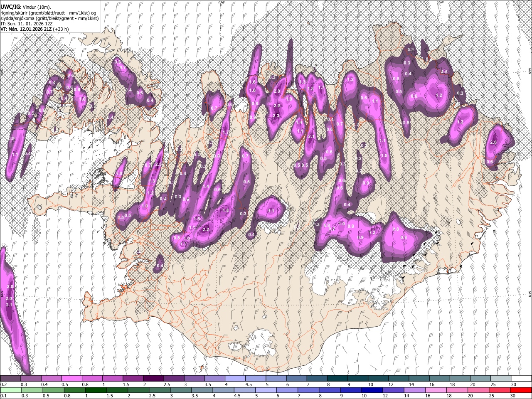Click the 20W longitude label on the map
This screenshot has height=399, width=532.
[221, 2]
